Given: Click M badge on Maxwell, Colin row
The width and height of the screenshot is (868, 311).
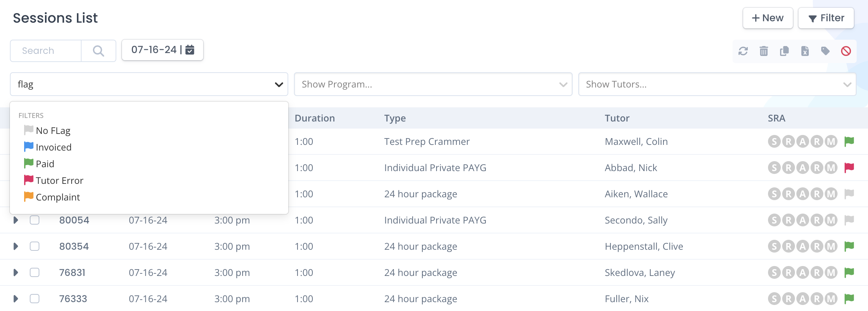Looking at the screenshot, I should tap(831, 142).
